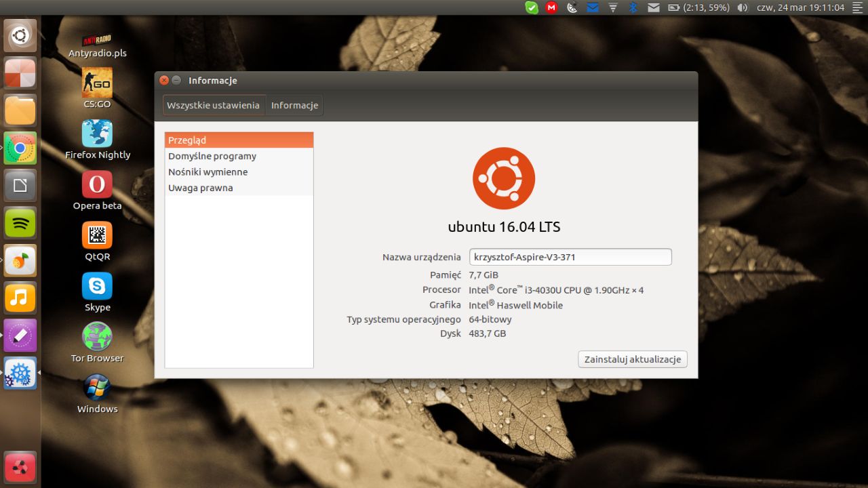The image size is (868, 488).
Task: Select Przegląd in the sidebar list
Action: click(239, 140)
